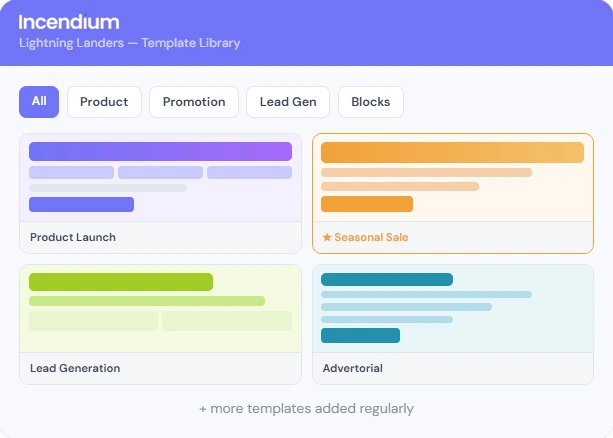Click the more templates added regularly text
Image resolution: width=613 pixels, height=438 pixels.
click(x=306, y=409)
